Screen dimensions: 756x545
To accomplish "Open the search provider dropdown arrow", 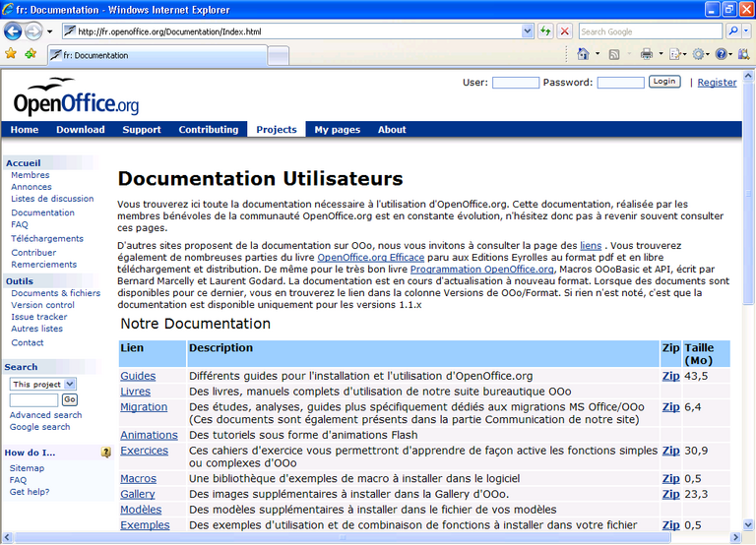I will pos(746,31).
